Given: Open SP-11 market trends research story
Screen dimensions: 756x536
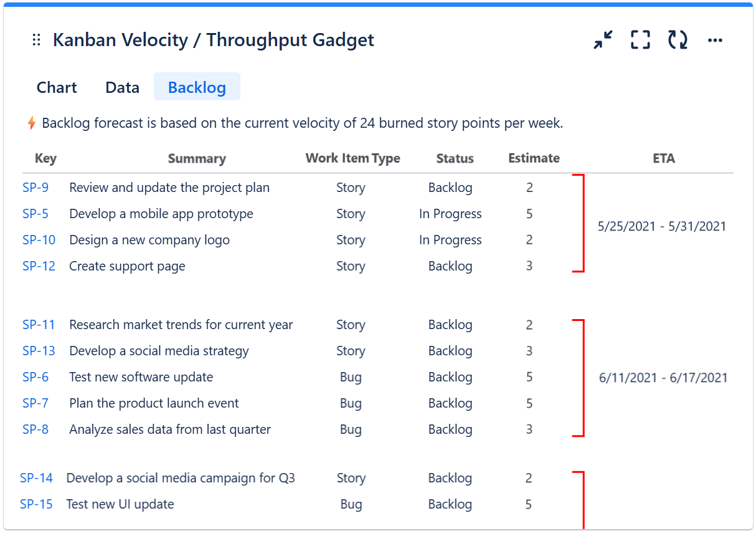Looking at the screenshot, I should tap(39, 324).
